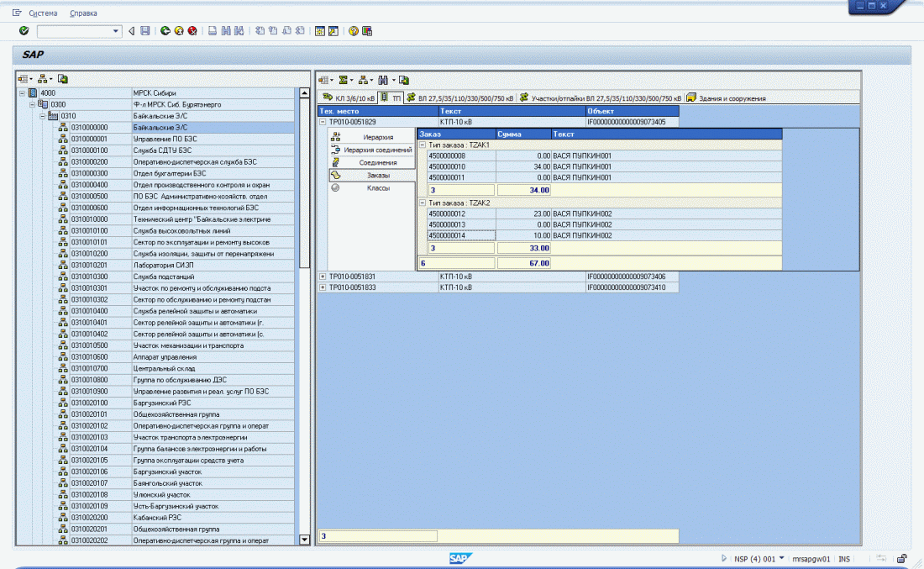Click the status bar lock icon
The width and height of the screenshot is (924, 569).
(x=901, y=558)
